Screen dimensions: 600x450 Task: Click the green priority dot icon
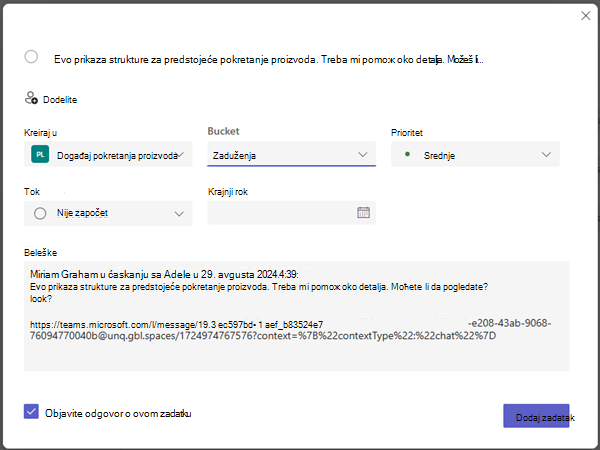pyautogui.click(x=408, y=154)
